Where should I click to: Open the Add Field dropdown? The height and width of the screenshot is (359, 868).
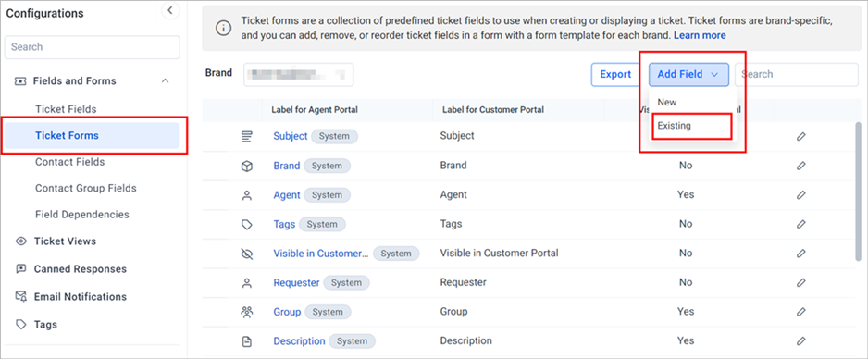coord(688,74)
